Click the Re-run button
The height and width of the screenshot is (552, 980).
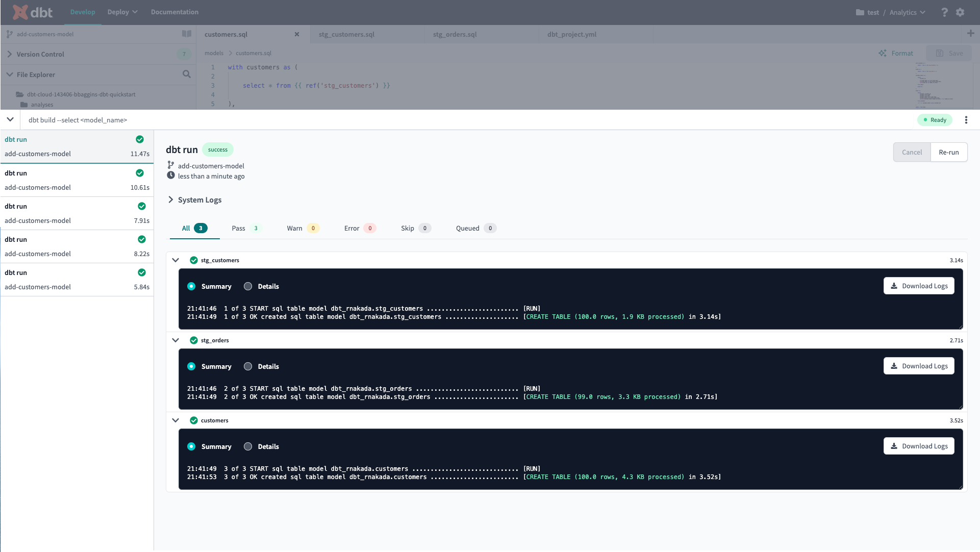pyautogui.click(x=948, y=152)
